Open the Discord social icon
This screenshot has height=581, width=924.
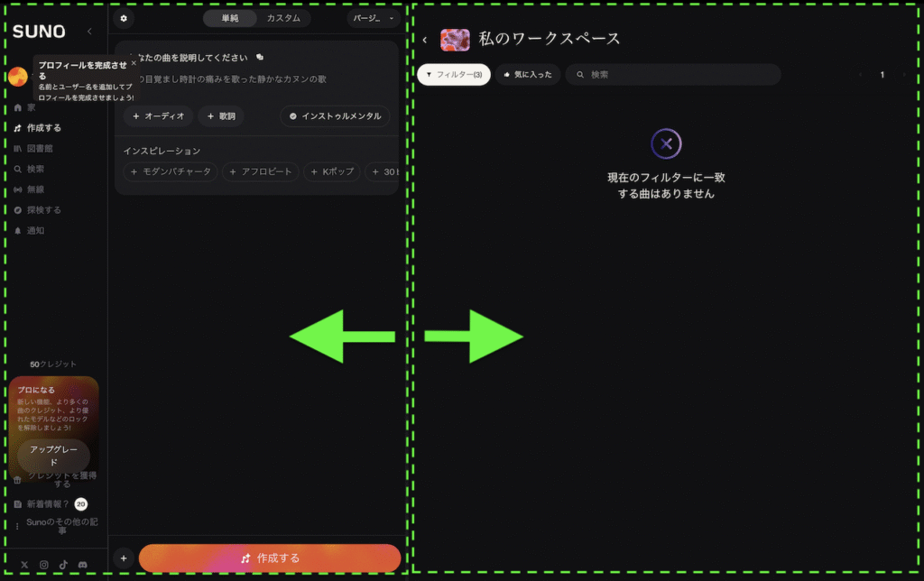point(83,565)
